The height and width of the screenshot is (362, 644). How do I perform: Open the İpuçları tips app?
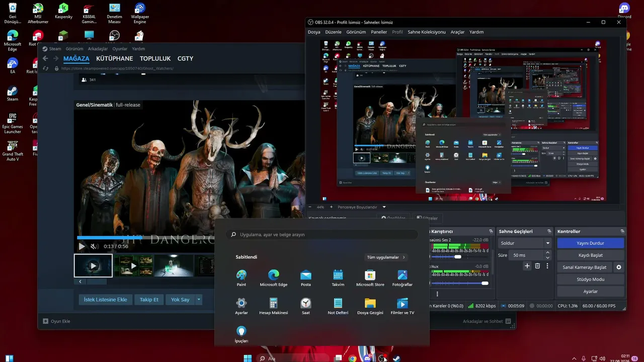click(242, 334)
